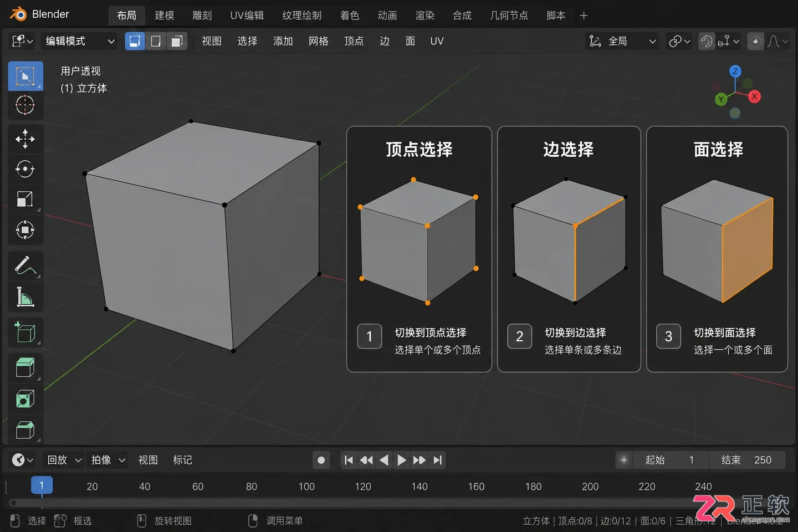
Task: Click frame 120 on timeline ruler
Action: pos(363,487)
